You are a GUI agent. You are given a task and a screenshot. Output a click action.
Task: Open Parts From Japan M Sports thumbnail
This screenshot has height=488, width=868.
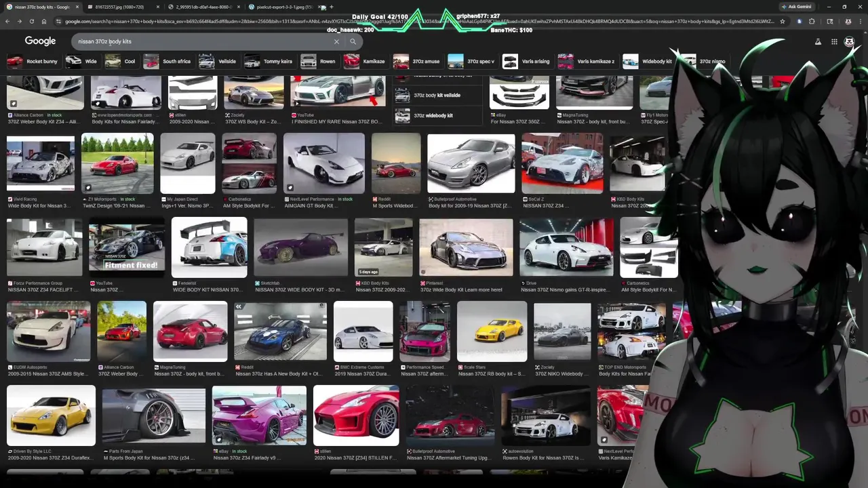tap(154, 416)
